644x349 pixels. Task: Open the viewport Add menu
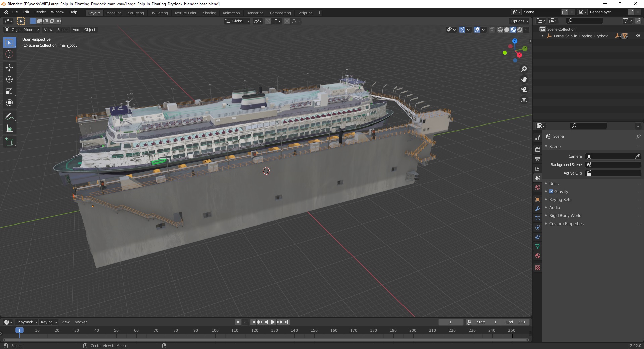click(x=76, y=30)
